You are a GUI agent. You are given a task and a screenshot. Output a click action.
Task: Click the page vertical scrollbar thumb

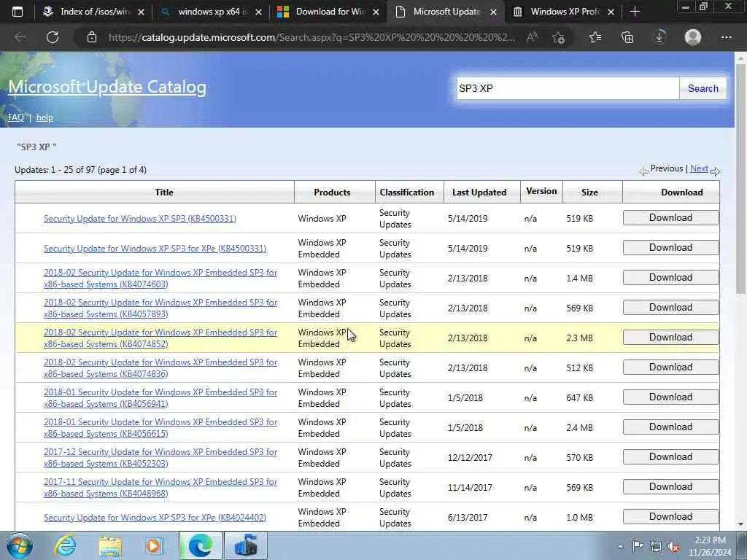[741, 179]
